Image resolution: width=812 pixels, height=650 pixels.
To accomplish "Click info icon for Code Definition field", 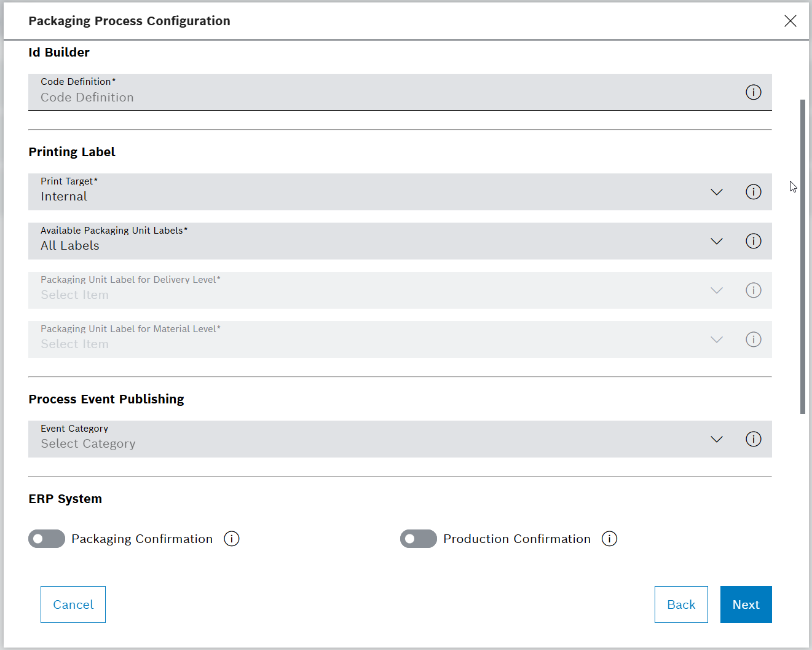I will (753, 92).
